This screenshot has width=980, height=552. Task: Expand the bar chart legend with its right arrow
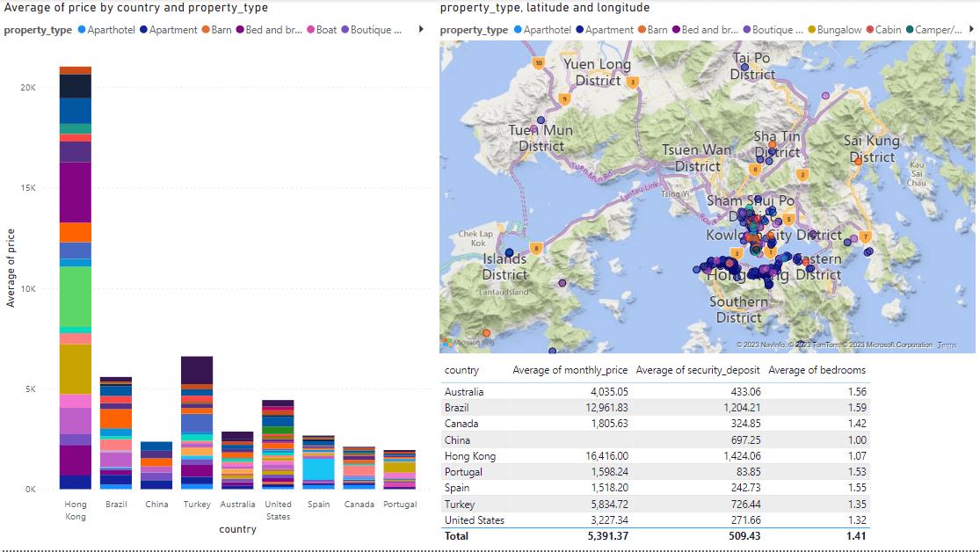tap(420, 30)
